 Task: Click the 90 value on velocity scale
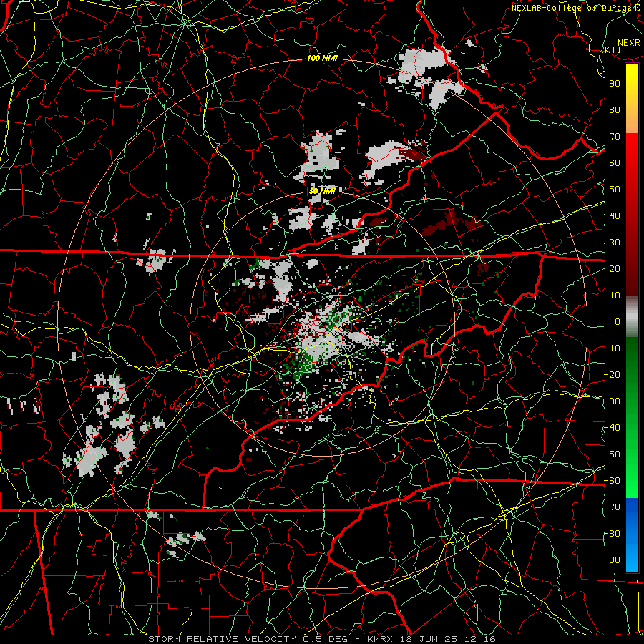coord(615,84)
